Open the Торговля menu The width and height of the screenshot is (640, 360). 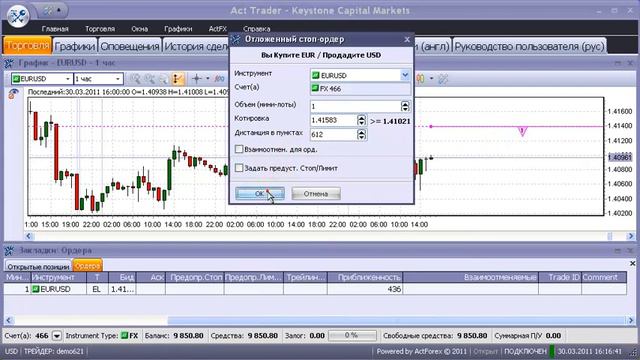coord(100,29)
